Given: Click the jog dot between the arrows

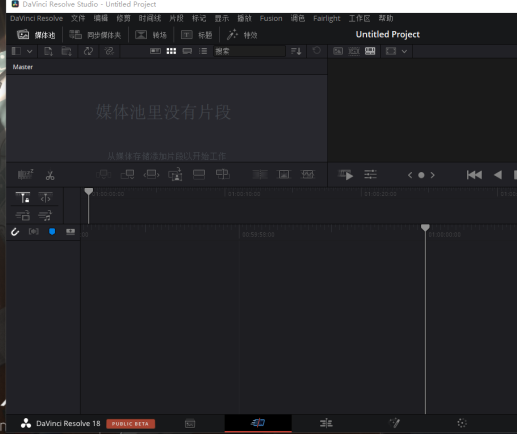Looking at the screenshot, I should point(421,175).
